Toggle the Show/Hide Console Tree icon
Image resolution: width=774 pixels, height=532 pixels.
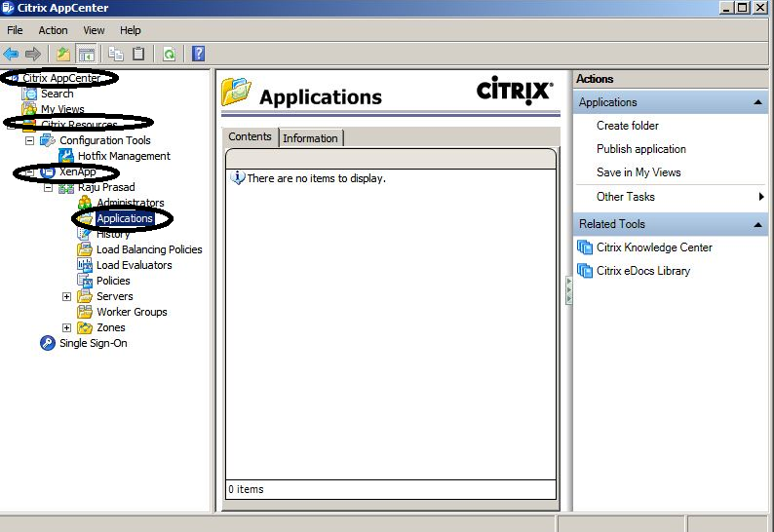87,54
